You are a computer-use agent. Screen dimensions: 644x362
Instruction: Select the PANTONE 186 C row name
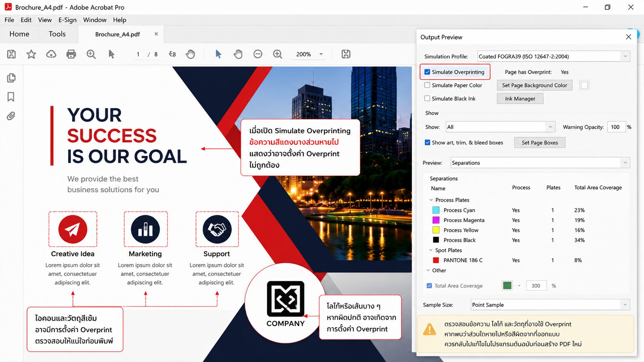(463, 260)
